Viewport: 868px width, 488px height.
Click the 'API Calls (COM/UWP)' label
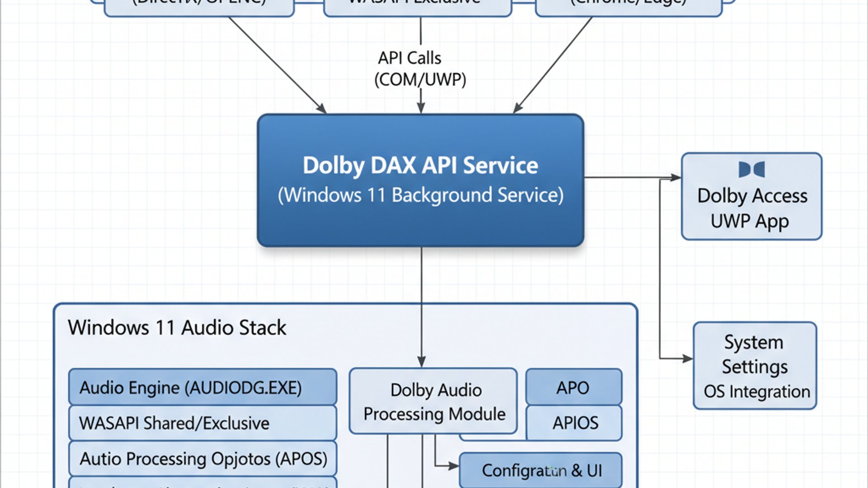420,69
